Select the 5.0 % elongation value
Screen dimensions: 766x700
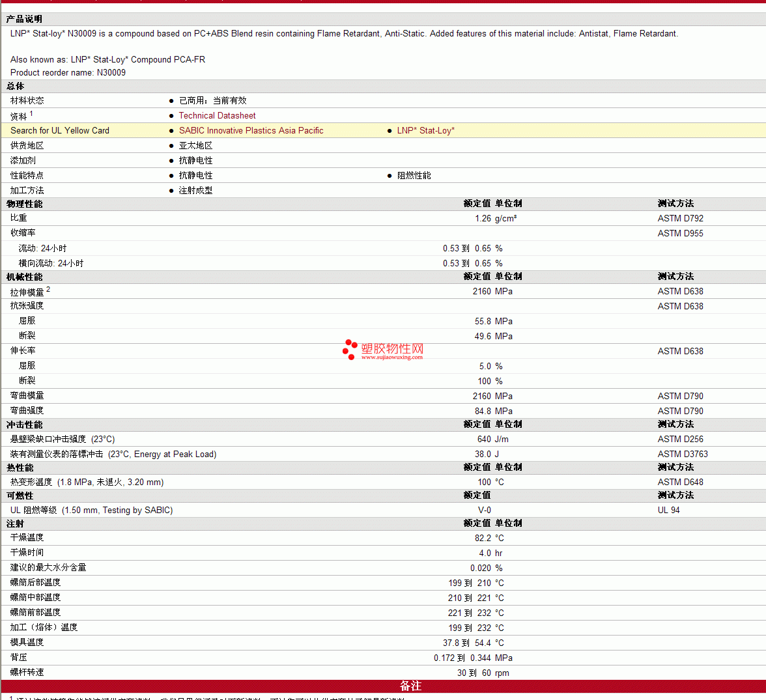491,367
